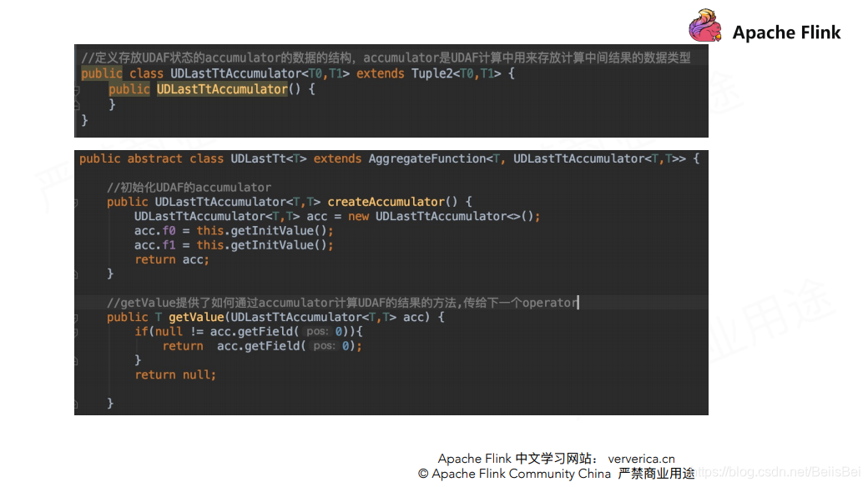Click the "extends" keyword before AggregateFunction
The width and height of the screenshot is (868, 487).
click(x=337, y=158)
